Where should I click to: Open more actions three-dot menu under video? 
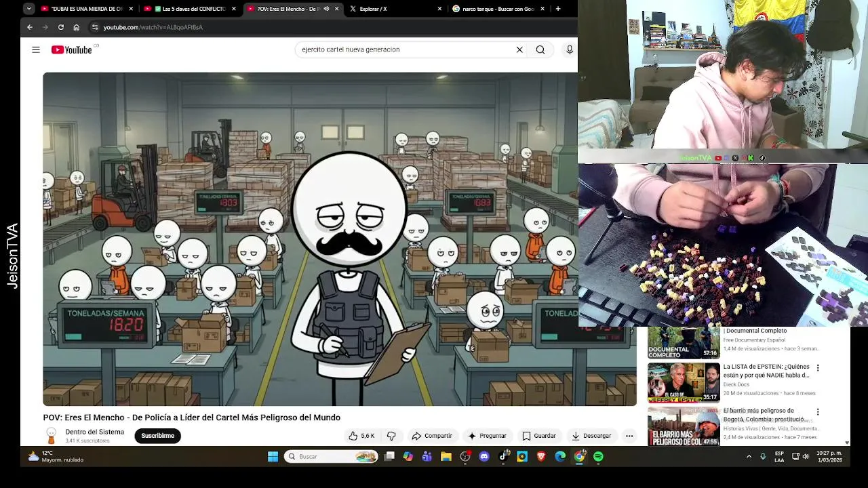pos(629,436)
